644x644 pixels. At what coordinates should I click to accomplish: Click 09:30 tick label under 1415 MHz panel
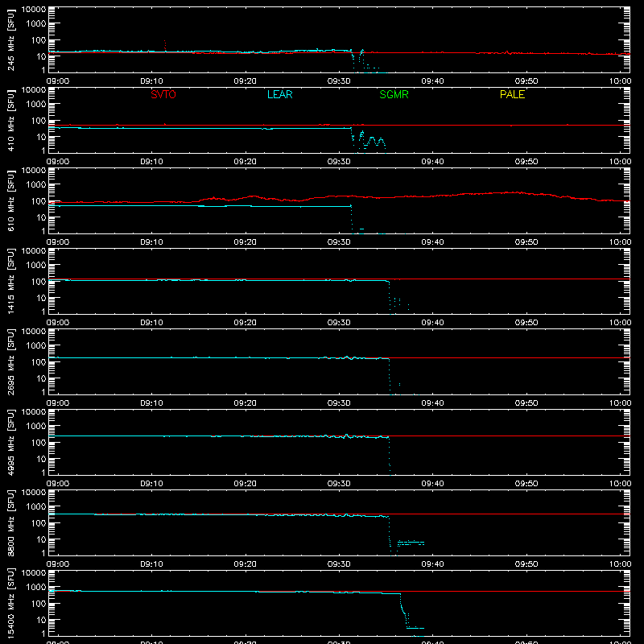339,323
